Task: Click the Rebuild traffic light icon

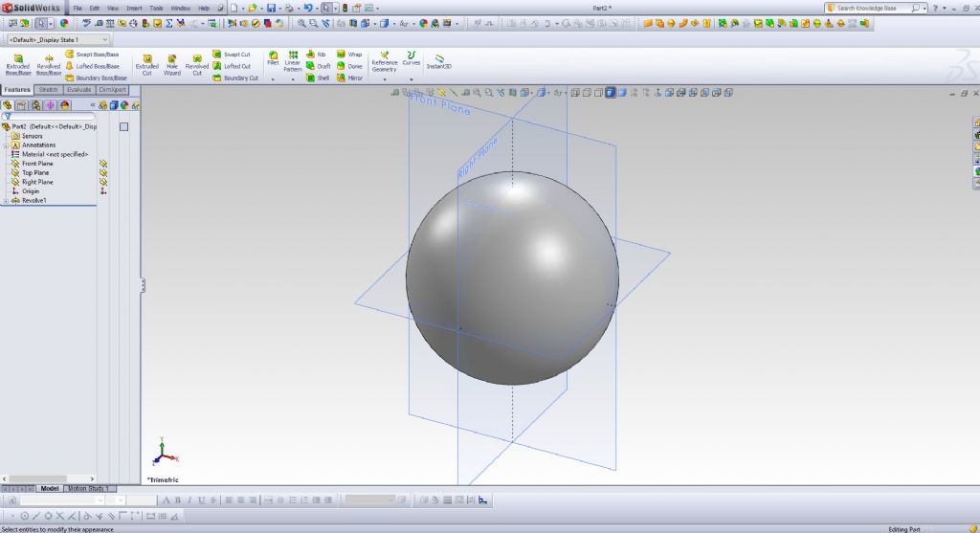Action: point(345,8)
